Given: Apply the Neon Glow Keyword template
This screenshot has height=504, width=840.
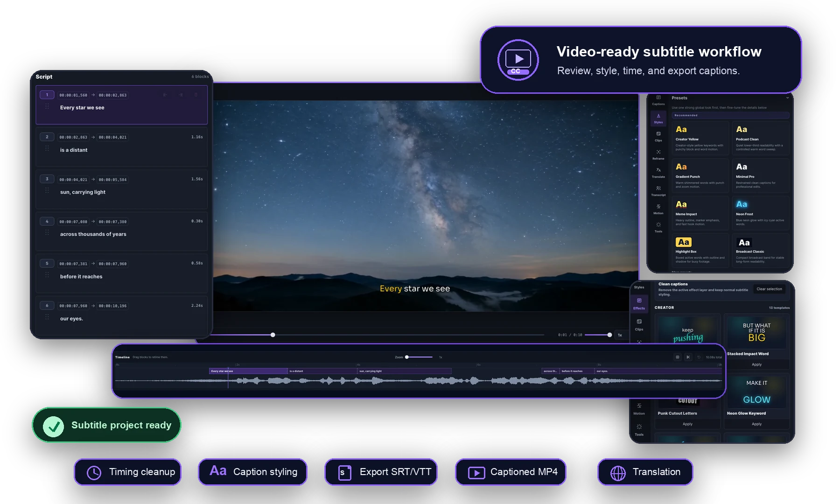Looking at the screenshot, I should click(x=756, y=424).
